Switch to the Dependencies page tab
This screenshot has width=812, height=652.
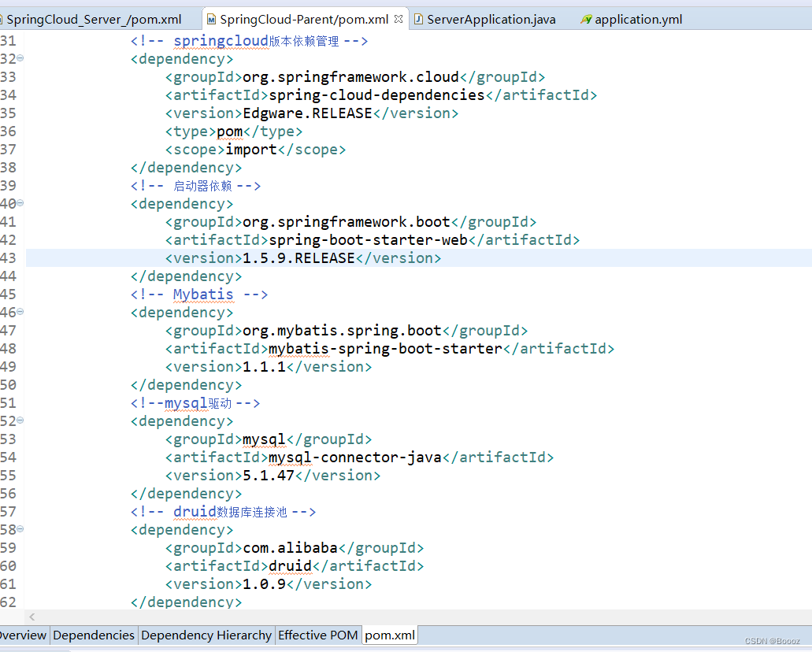click(94, 635)
